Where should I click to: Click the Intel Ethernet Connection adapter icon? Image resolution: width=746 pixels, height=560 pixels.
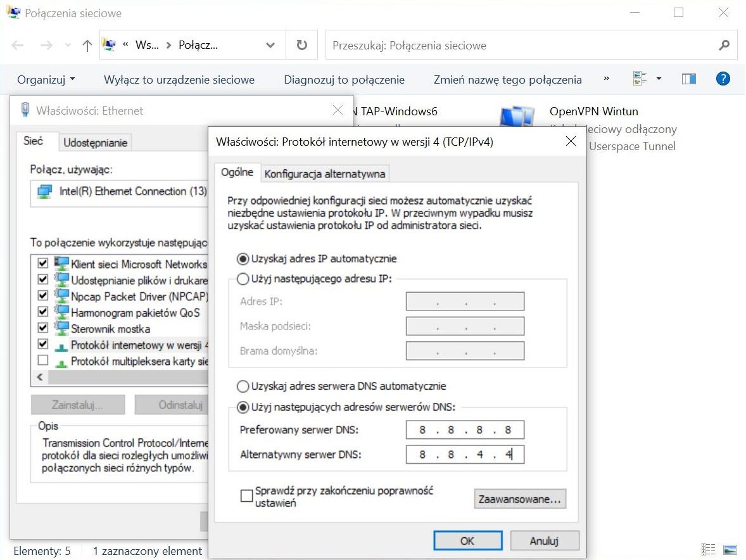pyautogui.click(x=45, y=192)
